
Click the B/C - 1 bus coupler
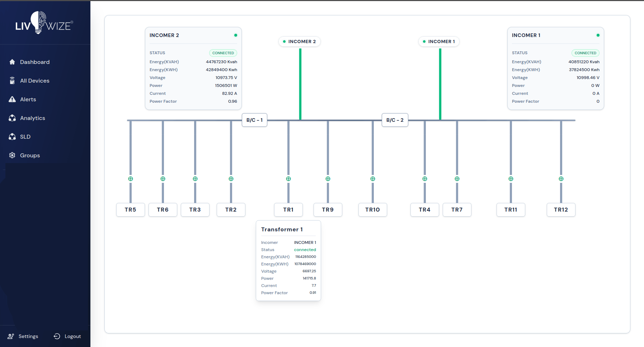[255, 120]
